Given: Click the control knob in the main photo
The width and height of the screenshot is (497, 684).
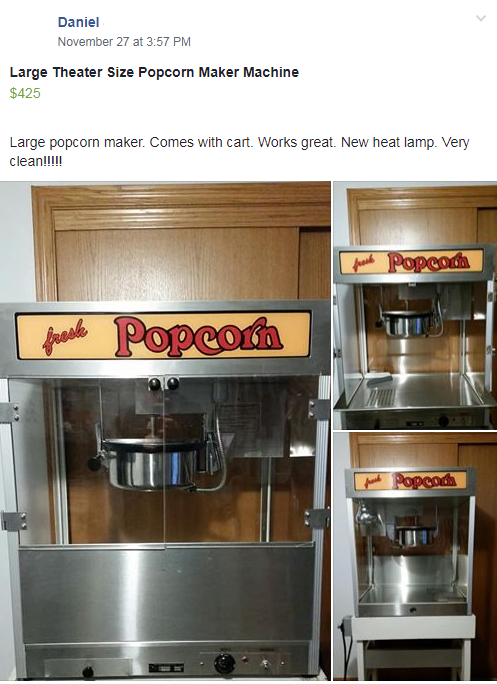Looking at the screenshot, I should coord(225,664).
